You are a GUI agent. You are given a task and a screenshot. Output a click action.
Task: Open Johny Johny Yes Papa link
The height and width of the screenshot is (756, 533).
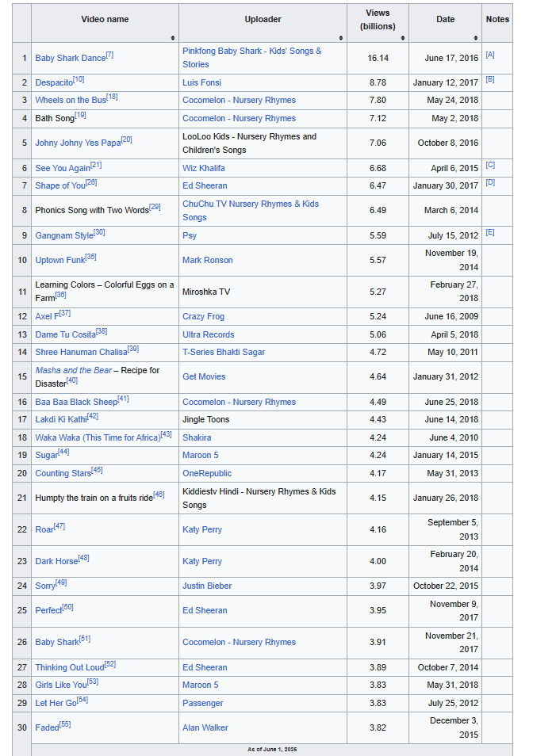click(x=78, y=143)
